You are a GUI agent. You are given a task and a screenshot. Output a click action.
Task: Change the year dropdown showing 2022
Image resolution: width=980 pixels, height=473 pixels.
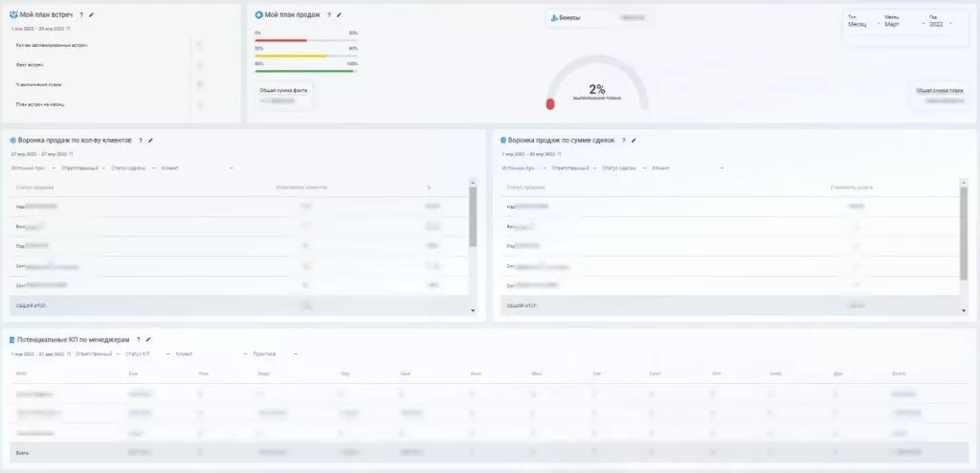point(940,24)
